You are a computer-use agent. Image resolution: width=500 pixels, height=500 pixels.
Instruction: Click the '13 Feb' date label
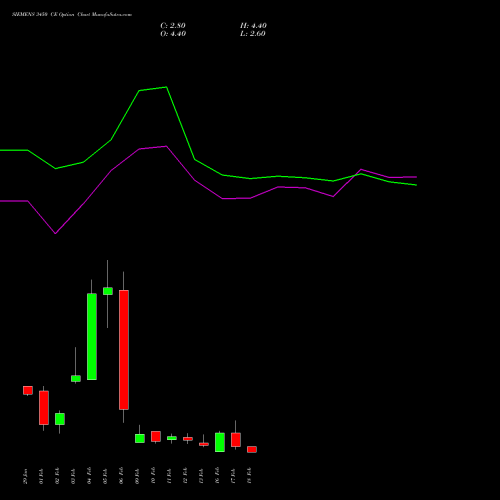click(202, 476)
